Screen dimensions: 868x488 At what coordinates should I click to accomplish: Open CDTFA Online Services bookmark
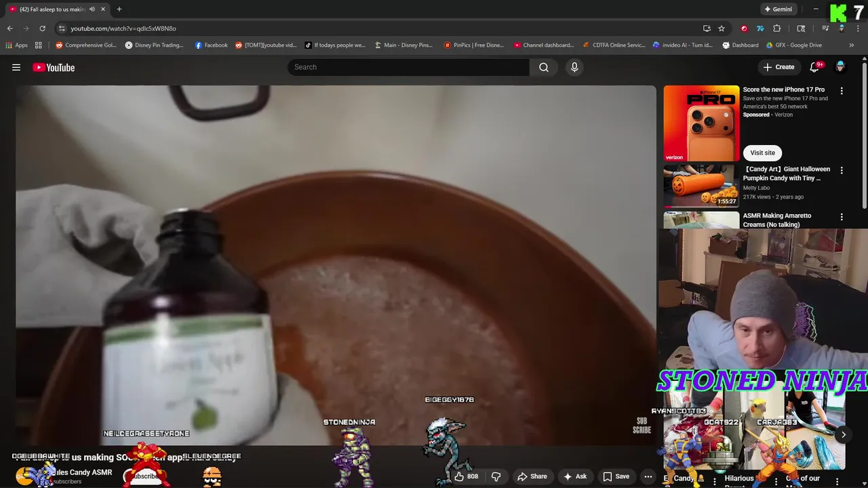614,45
